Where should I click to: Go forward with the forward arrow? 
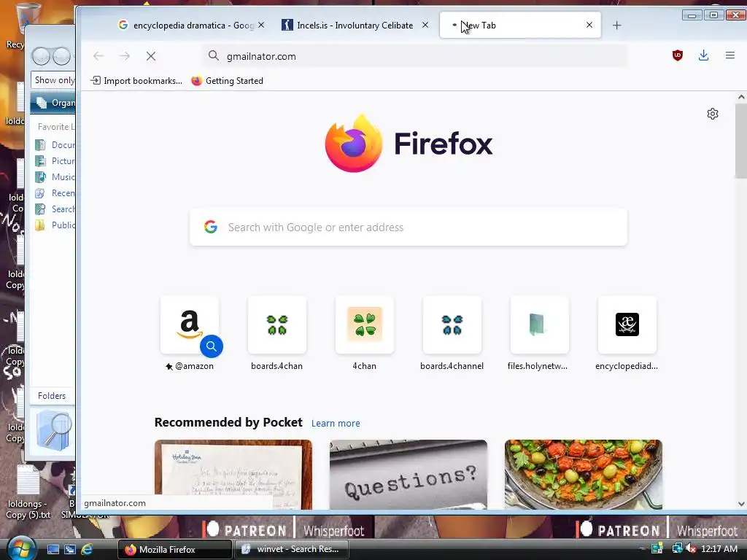click(125, 56)
